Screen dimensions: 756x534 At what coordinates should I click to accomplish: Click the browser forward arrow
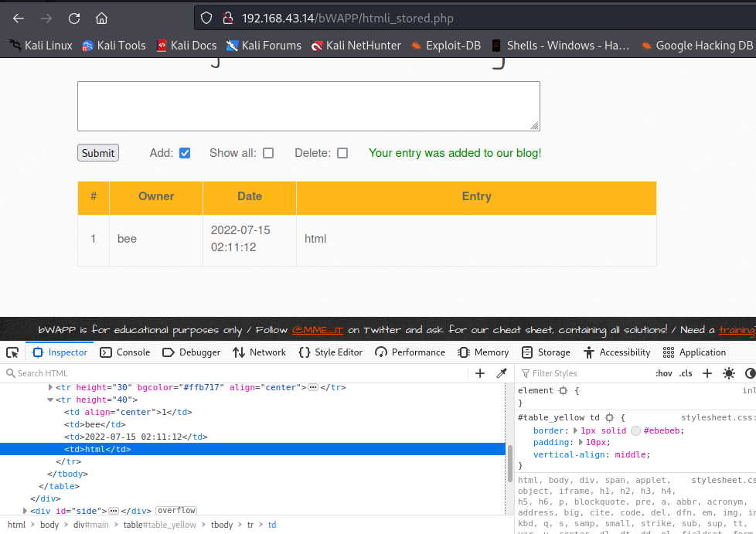pos(46,19)
